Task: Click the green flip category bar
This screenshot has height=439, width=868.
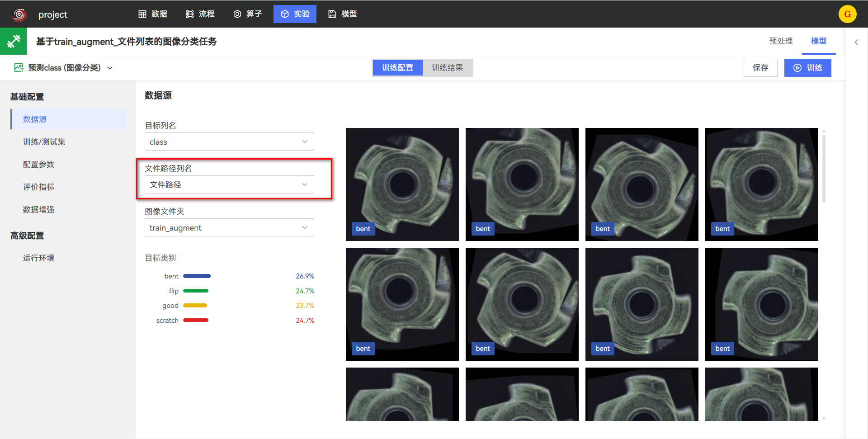Action: coord(196,291)
